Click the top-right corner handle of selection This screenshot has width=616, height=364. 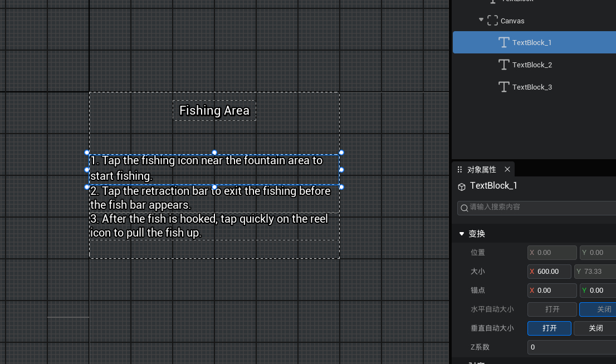[x=341, y=153]
